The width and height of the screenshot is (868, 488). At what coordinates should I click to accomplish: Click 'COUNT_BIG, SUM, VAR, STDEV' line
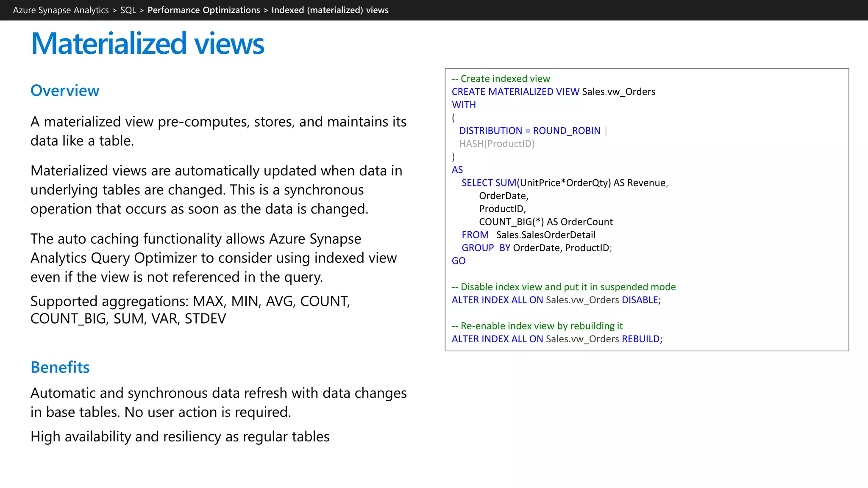(128, 319)
